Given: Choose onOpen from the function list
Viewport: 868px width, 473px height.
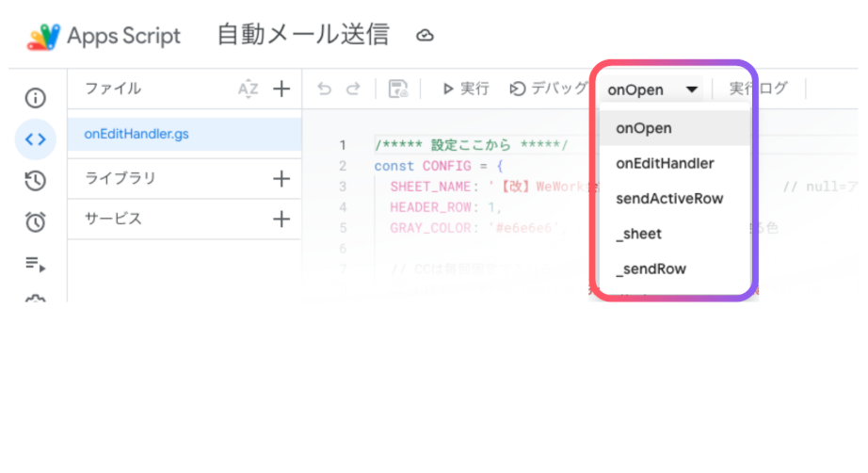Looking at the screenshot, I should tap(644, 128).
